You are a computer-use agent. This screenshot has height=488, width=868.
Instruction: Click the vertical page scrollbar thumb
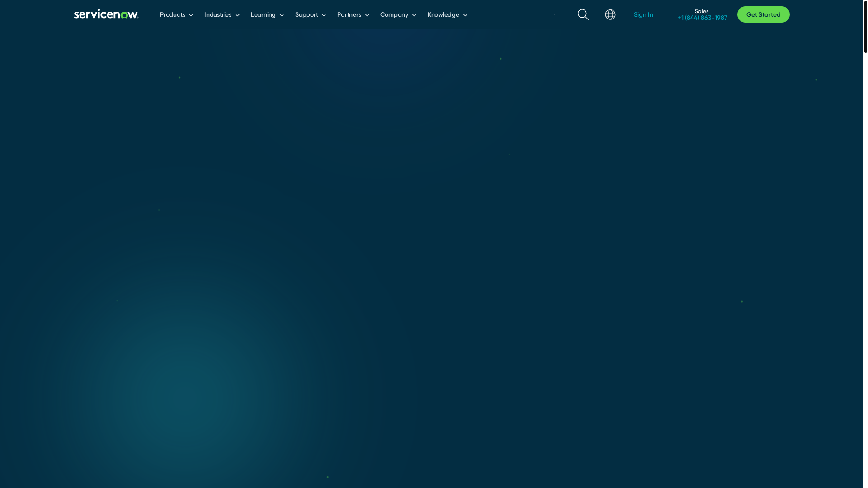point(866,27)
